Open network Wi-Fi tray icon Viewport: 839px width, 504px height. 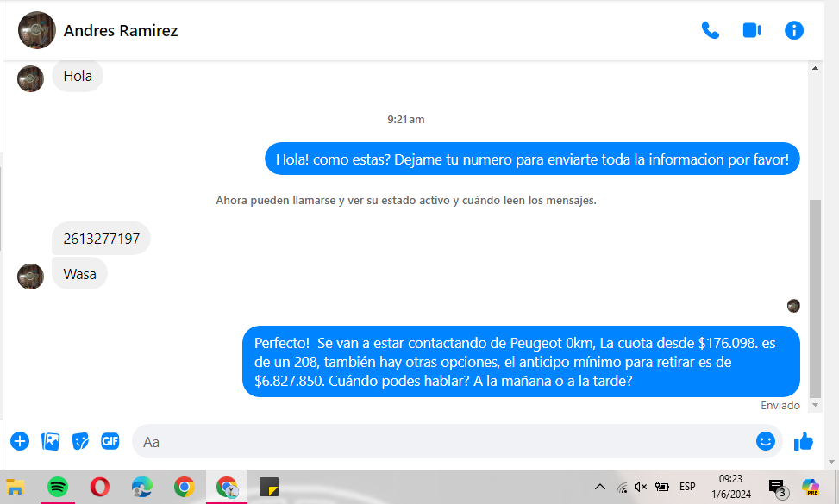click(x=621, y=487)
